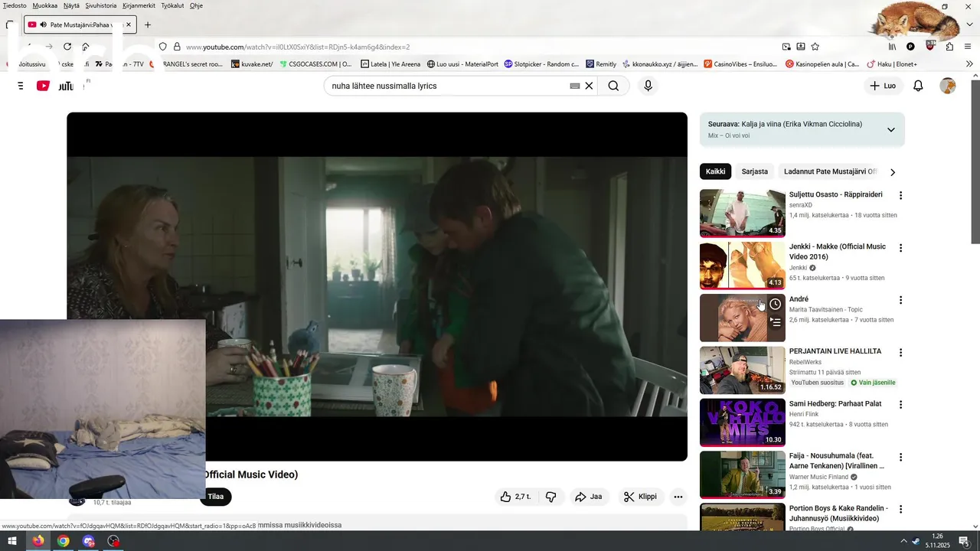This screenshot has width=980, height=551.
Task: View site security padlock info
Action: click(x=177, y=47)
